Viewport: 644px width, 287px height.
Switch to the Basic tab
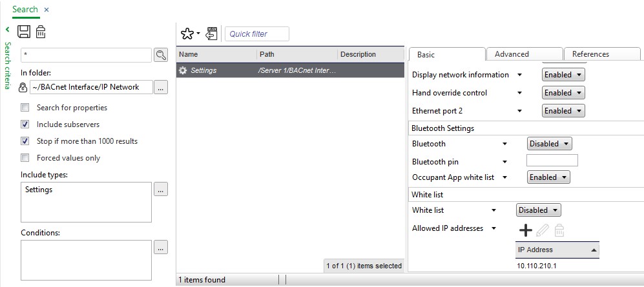click(447, 54)
